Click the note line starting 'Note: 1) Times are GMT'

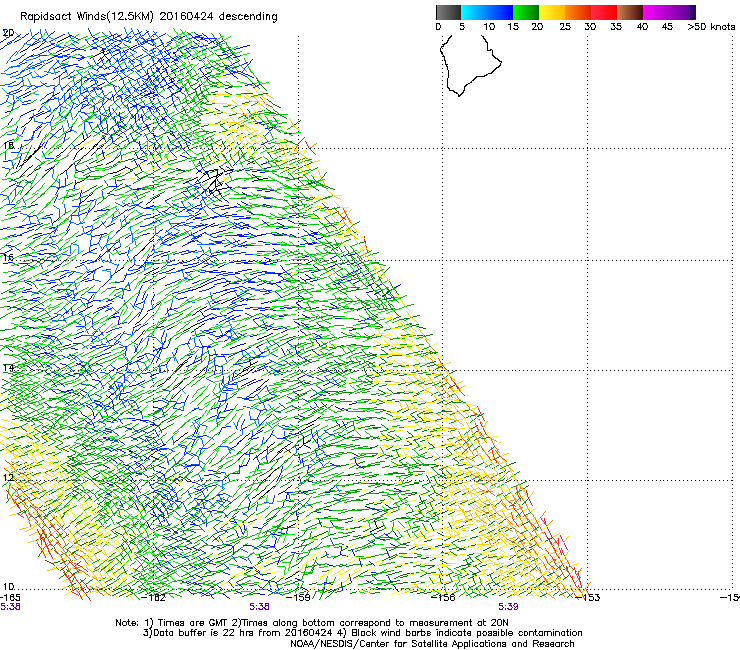click(312, 623)
